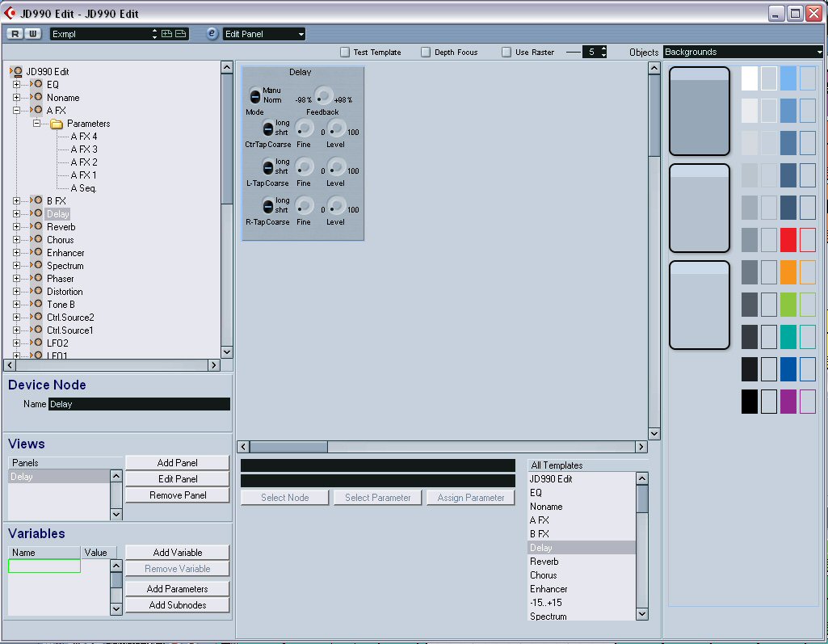828x644 pixels.
Task: Click the Parameters folder icon
Action: coord(56,124)
